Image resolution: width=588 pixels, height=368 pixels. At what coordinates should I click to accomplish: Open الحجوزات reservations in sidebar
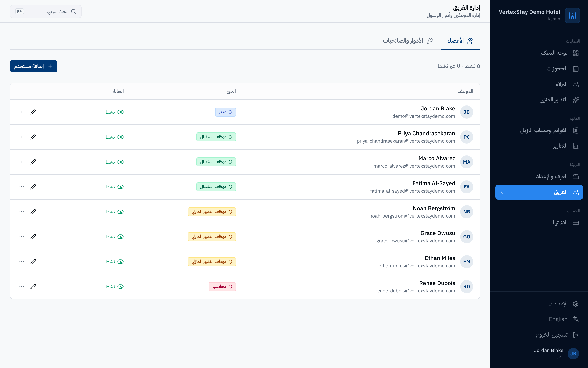tap(539, 69)
